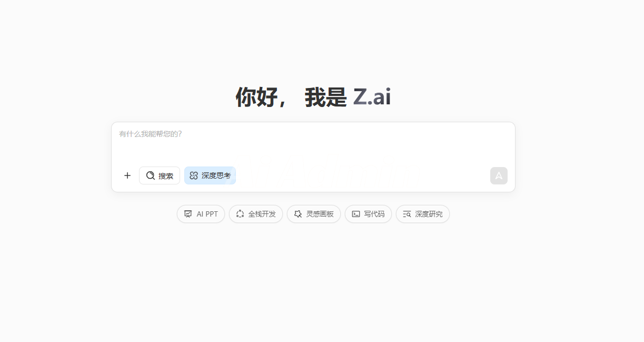This screenshot has height=342, width=644.
Task: Click the 深度研究 list-search icon
Action: [x=407, y=214]
